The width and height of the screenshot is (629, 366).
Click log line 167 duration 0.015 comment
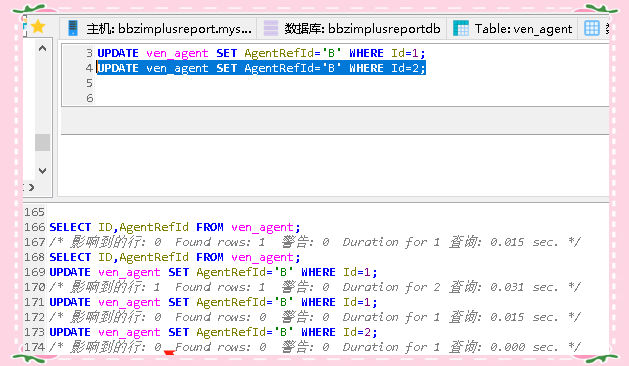pyautogui.click(x=315, y=242)
